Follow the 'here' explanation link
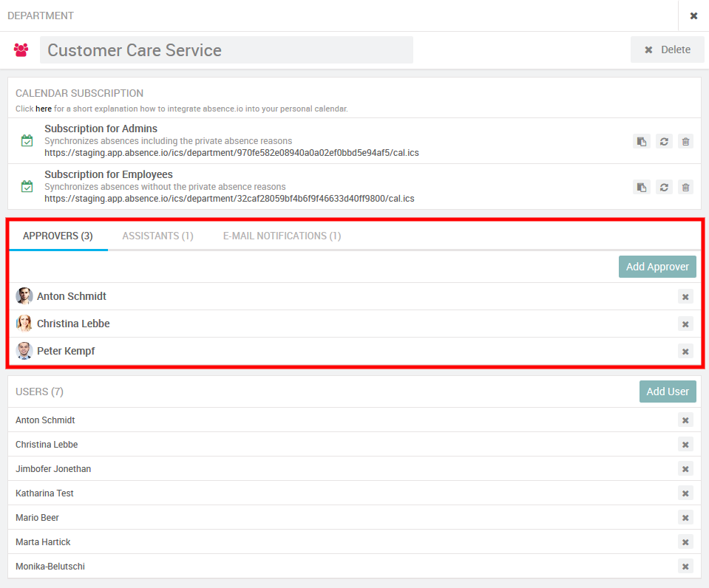709x588 pixels. [x=44, y=109]
